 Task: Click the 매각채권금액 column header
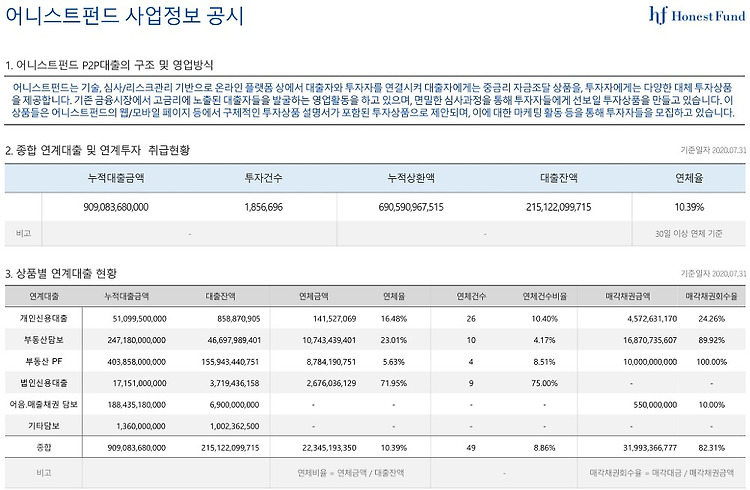628,296
